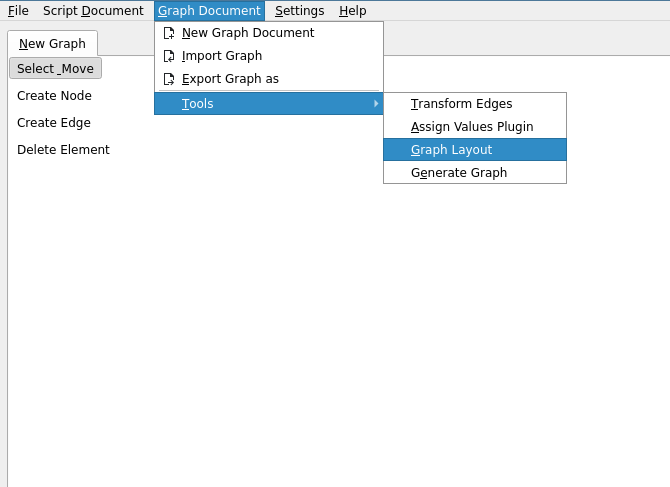The height and width of the screenshot is (487, 670).
Task: Expand the Tools submenu arrow
Action: 376,104
